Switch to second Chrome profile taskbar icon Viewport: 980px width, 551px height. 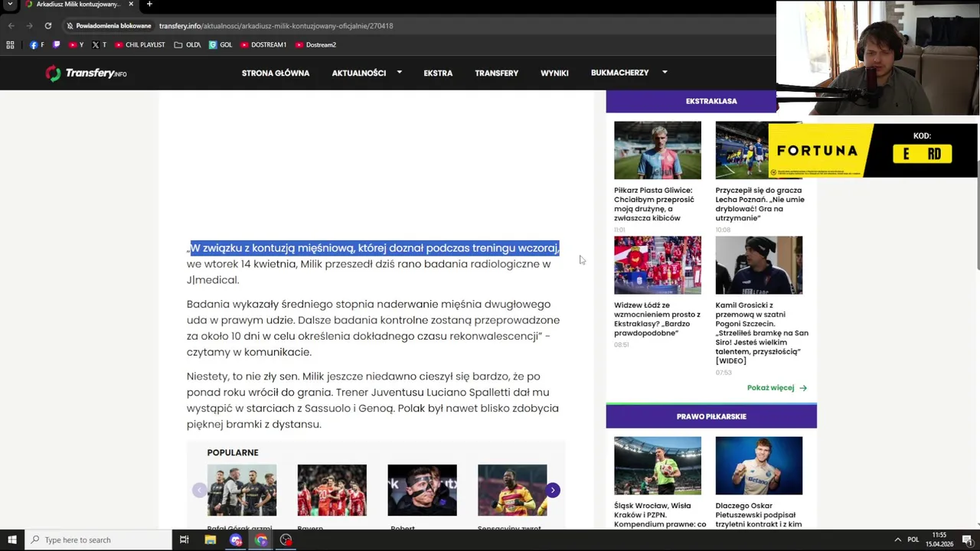pos(261,540)
